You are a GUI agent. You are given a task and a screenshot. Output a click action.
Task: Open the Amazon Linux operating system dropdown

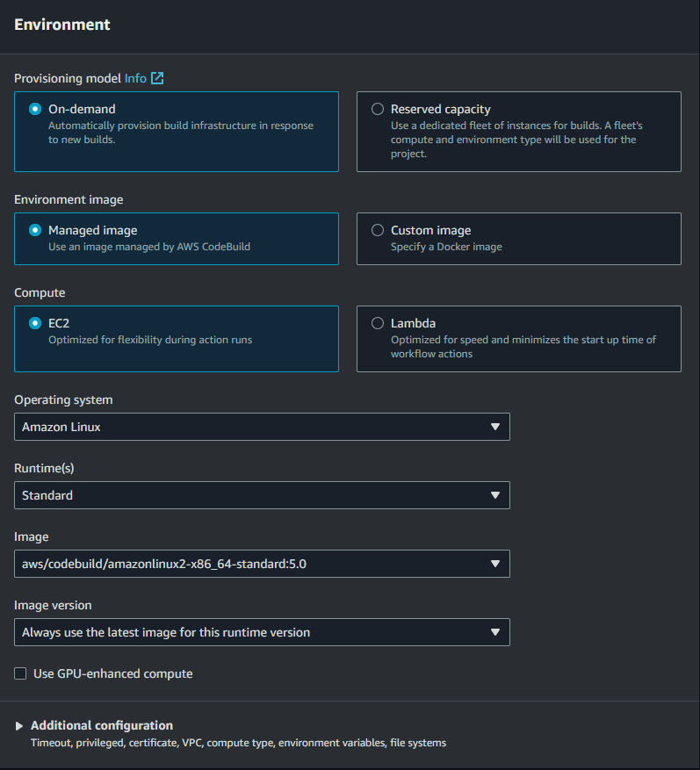(x=262, y=427)
